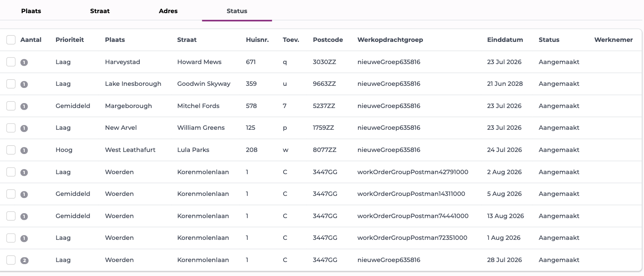Click the William Greens street cell
Screen dimensions: 644x276
[x=201, y=128]
